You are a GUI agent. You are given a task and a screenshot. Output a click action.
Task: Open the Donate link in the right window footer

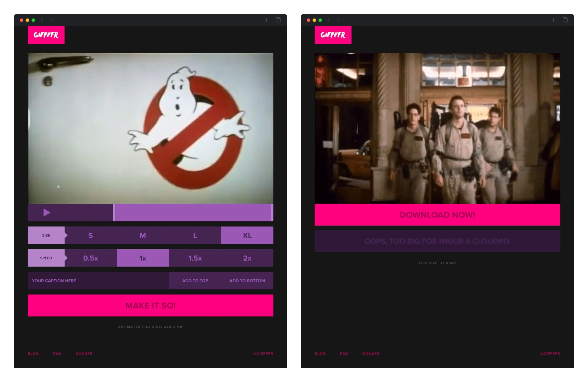click(370, 354)
